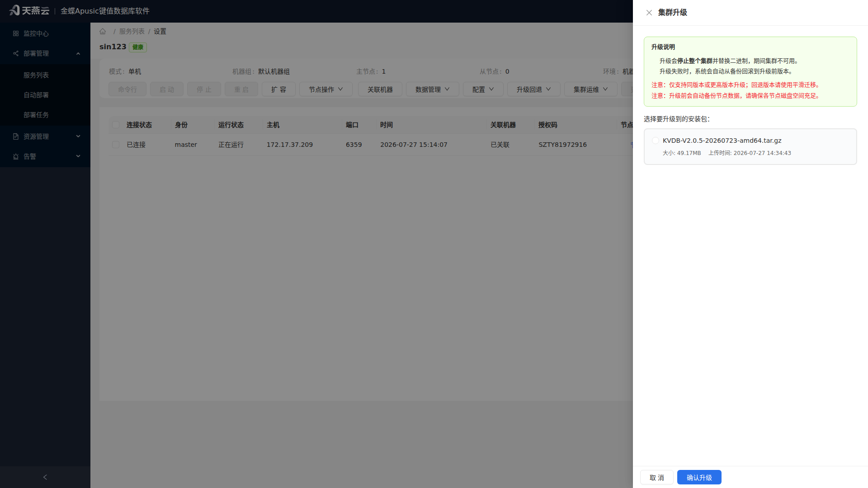Click the 资源管理 document icon
Image resolution: width=868 pixels, height=488 pixels.
pyautogui.click(x=16, y=136)
